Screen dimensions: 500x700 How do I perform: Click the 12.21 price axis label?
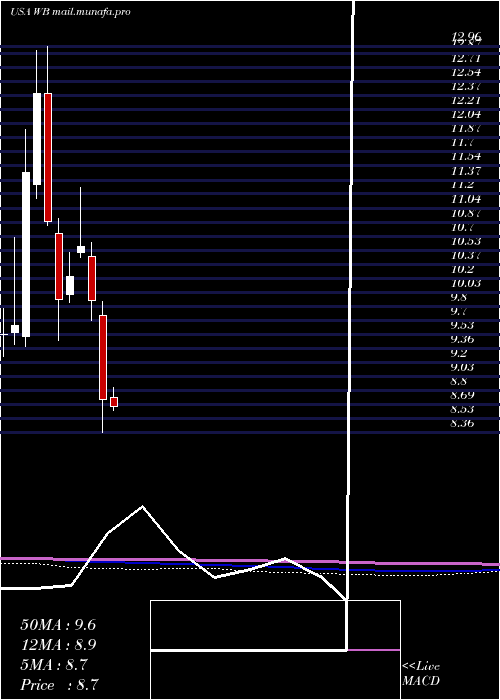click(x=466, y=100)
